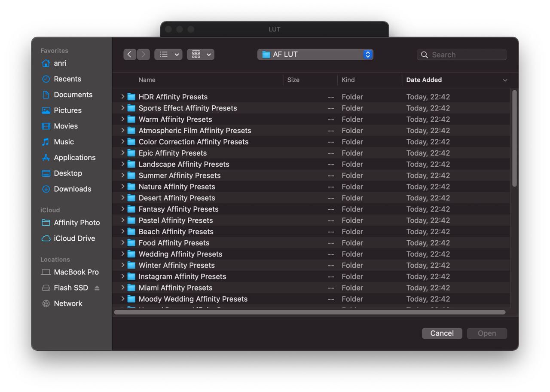Select the Miami Affinity Presets row
Image resolution: width=550 pixels, height=392 pixels.
pos(312,288)
